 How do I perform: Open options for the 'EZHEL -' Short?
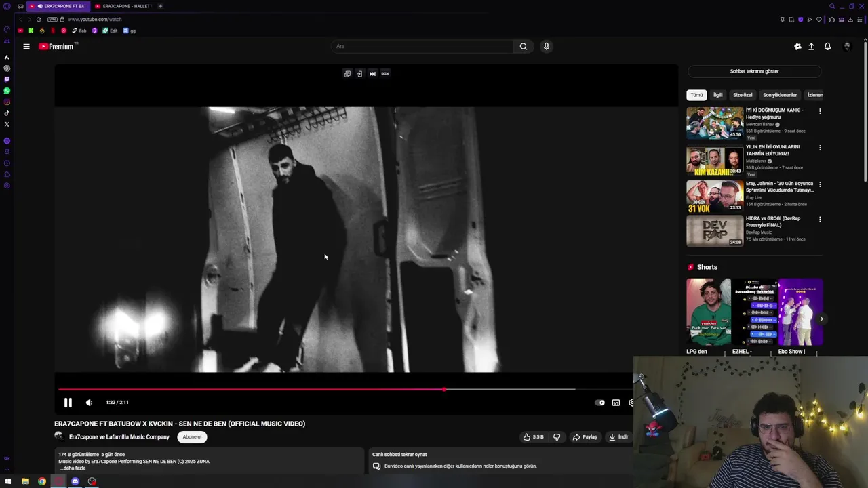click(x=771, y=353)
